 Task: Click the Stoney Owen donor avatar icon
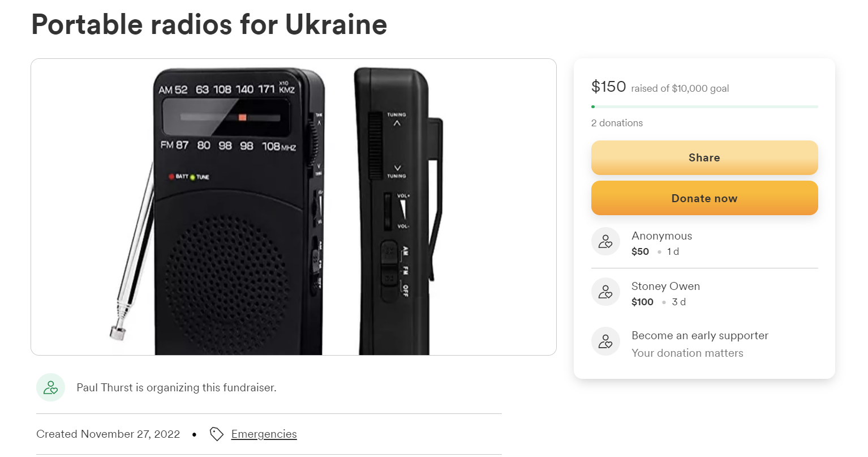click(x=605, y=291)
